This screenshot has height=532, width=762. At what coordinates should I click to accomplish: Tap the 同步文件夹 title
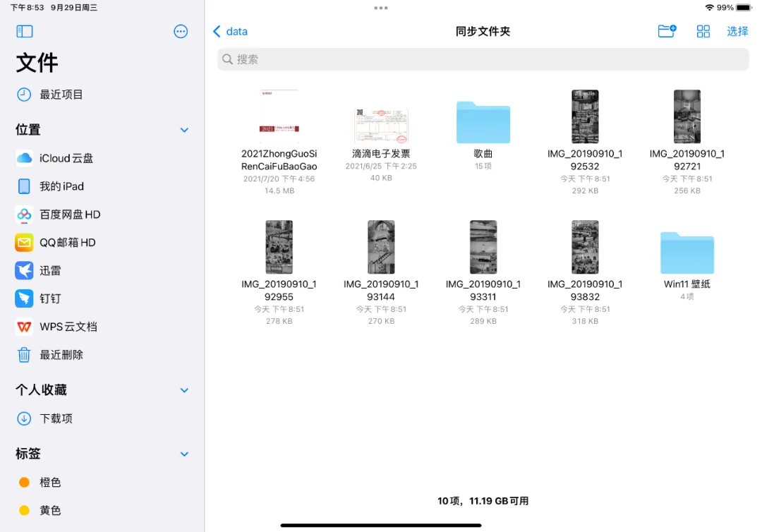[x=483, y=32]
